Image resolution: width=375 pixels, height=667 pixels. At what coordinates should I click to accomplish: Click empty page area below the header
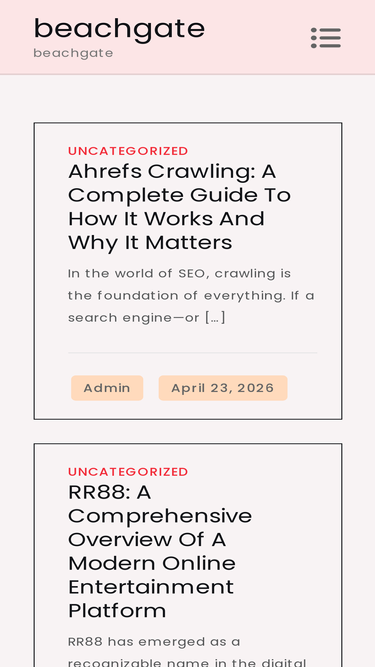(188, 99)
